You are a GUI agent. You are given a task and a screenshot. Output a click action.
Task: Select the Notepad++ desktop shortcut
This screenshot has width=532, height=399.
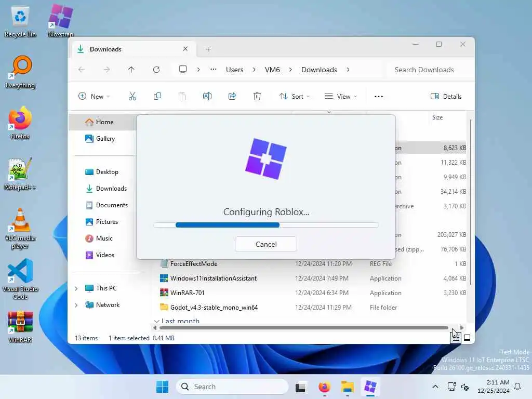20,174
